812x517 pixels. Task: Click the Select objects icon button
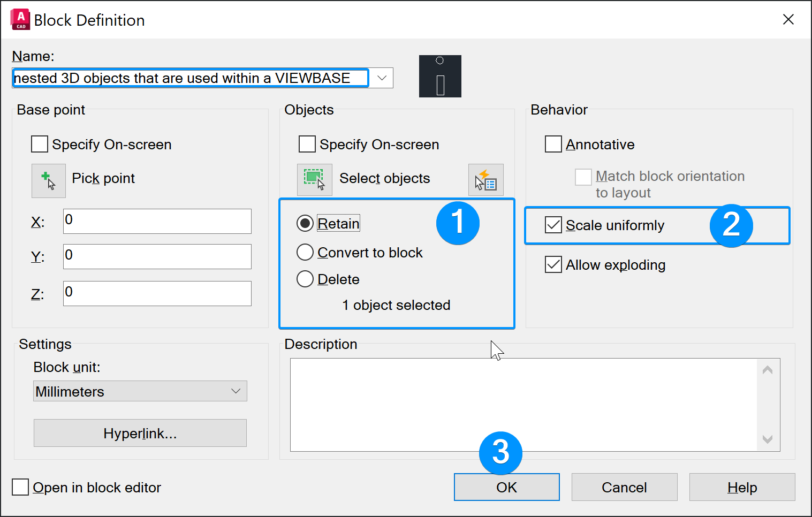pos(314,180)
